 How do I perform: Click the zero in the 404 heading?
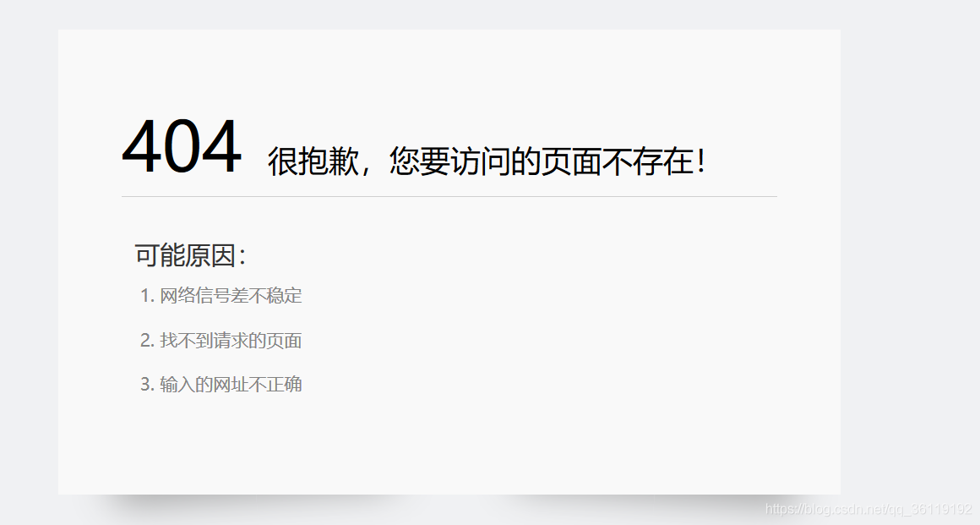(x=182, y=147)
